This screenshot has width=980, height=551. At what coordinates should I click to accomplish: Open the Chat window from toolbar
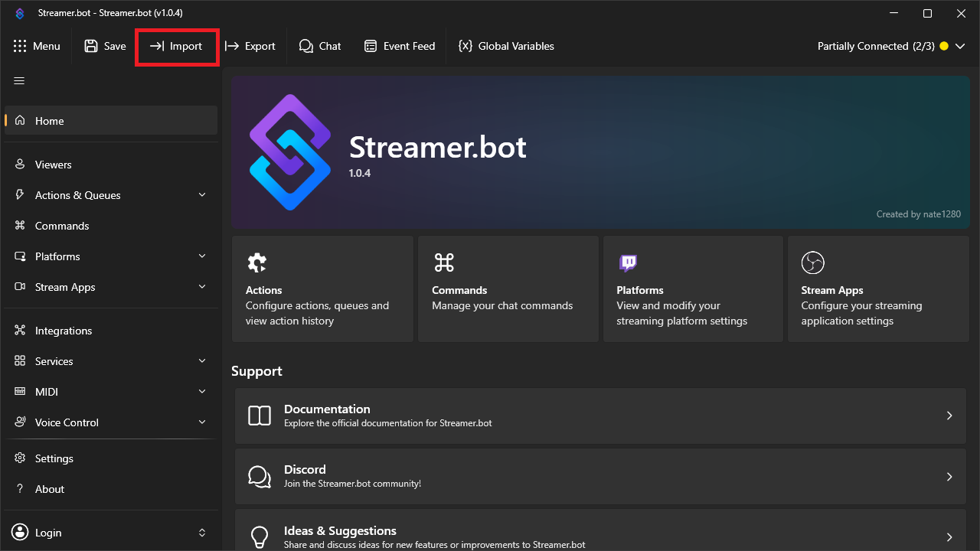(x=320, y=46)
